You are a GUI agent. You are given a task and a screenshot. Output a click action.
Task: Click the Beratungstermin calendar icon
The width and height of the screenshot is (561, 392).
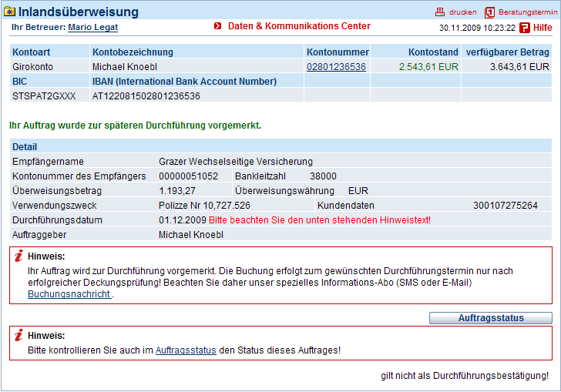tap(489, 12)
